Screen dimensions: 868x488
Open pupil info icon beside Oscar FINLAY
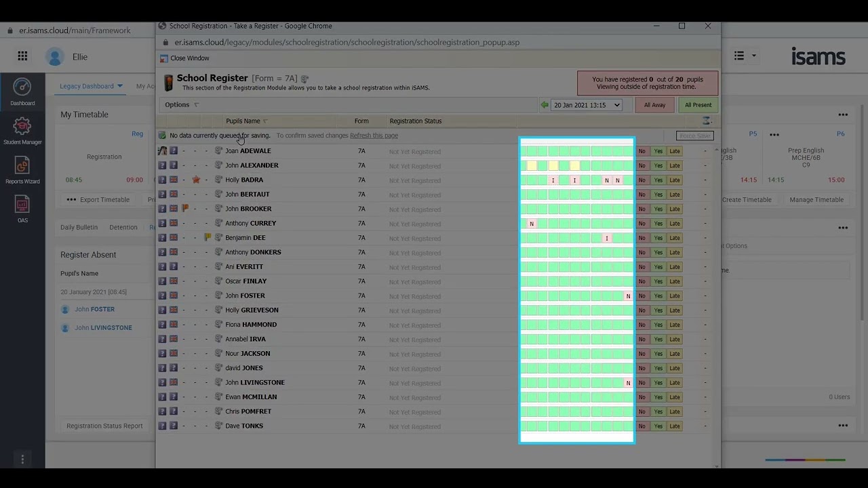[218, 281]
